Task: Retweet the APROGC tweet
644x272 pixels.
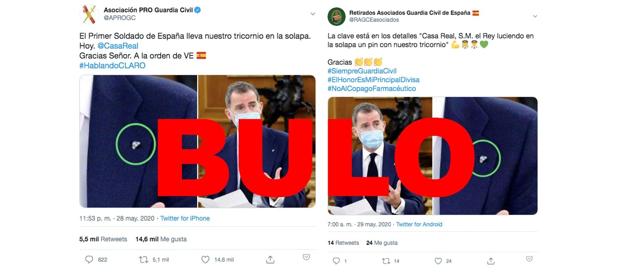Action: [x=144, y=260]
